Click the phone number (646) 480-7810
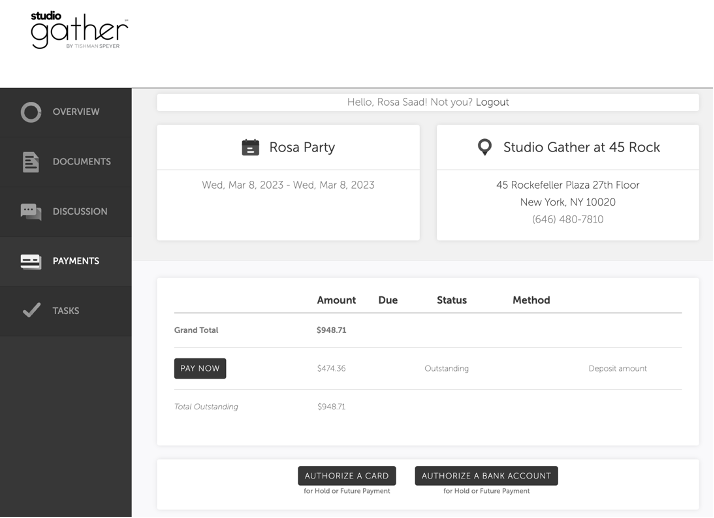Viewport: 714px width, 518px height. (567, 219)
